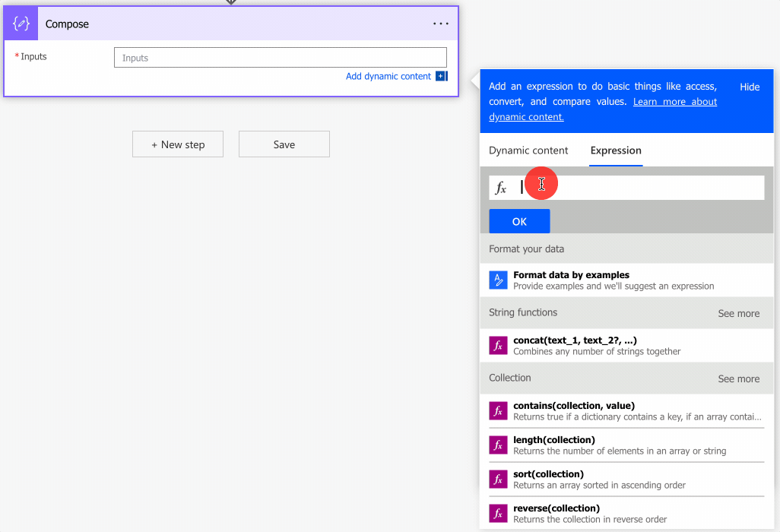Hide the dynamic content panel

(x=750, y=87)
